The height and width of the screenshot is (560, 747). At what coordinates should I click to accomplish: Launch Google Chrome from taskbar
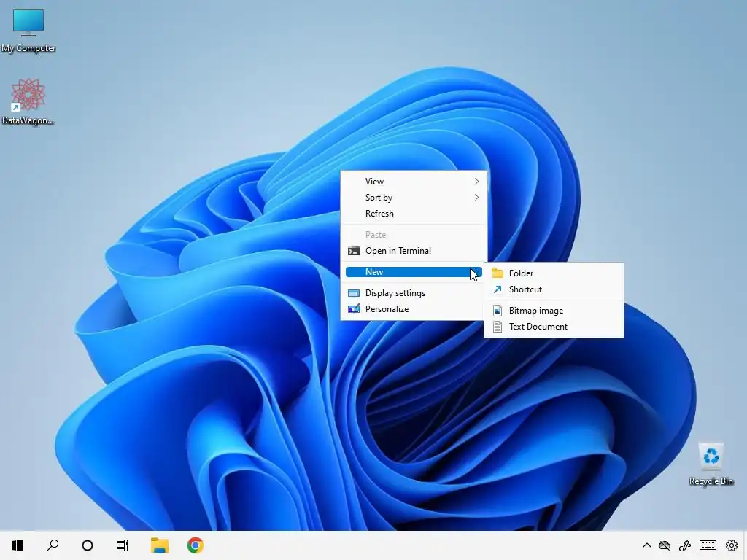click(x=195, y=545)
